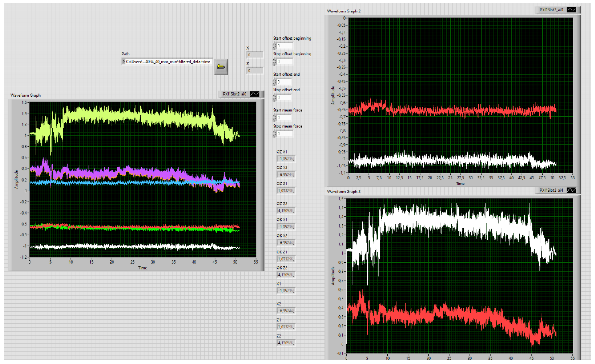Click PXI1Slot2_ai0 legend label on Waveform Graph
The image size is (595, 364).
tap(234, 94)
